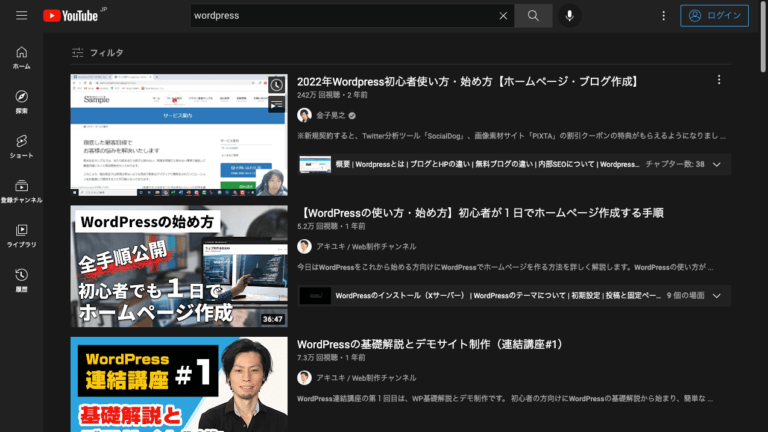Viewport: 768px width, 432px height.
Task: Open 履歴 in the sidebar
Action: pyautogui.click(x=22, y=280)
